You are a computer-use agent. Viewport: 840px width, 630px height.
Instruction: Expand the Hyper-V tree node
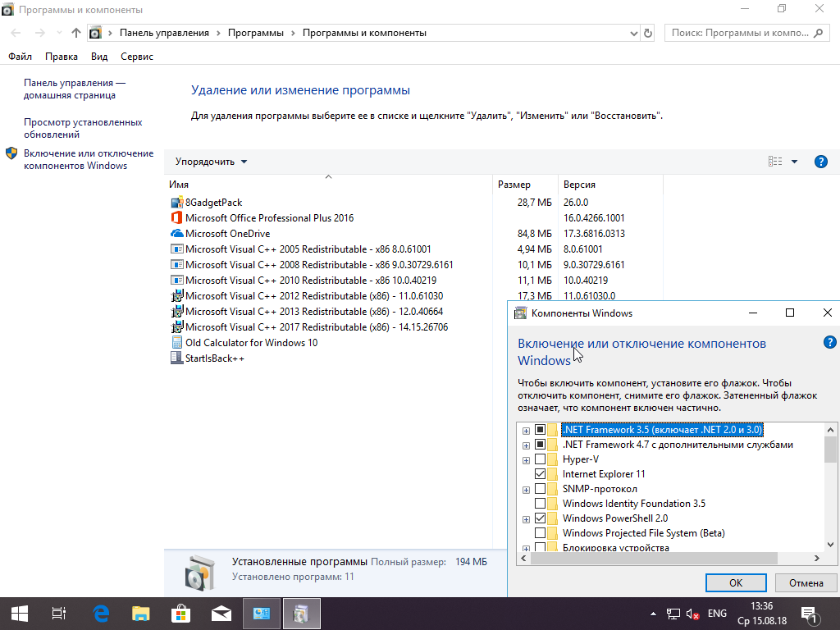[526, 460]
